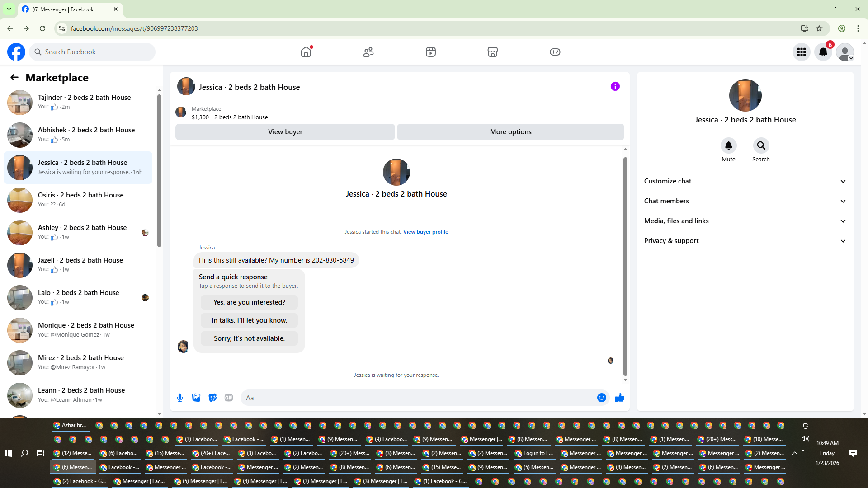Send "Sorry, it's not available." response
Image resolution: width=868 pixels, height=488 pixels.
point(249,338)
